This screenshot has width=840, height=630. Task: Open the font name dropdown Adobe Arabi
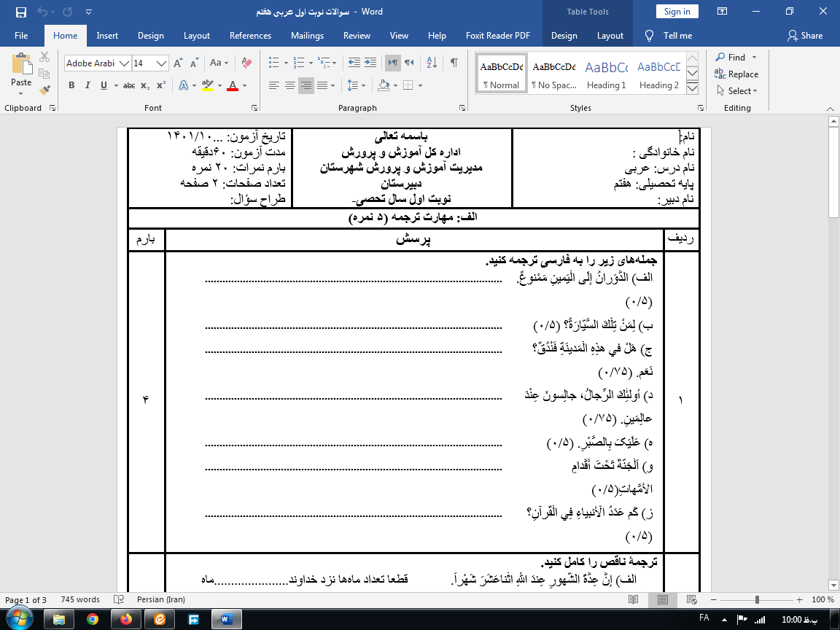coord(124,63)
